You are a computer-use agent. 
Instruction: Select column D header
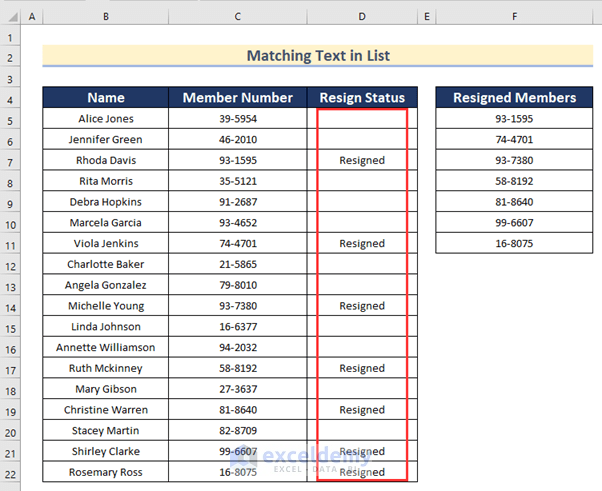(x=362, y=16)
